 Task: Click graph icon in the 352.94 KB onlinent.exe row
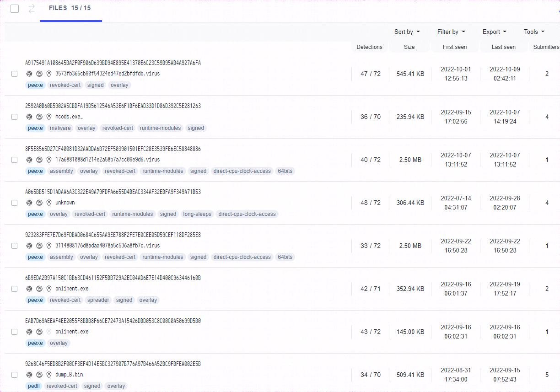[x=39, y=289]
